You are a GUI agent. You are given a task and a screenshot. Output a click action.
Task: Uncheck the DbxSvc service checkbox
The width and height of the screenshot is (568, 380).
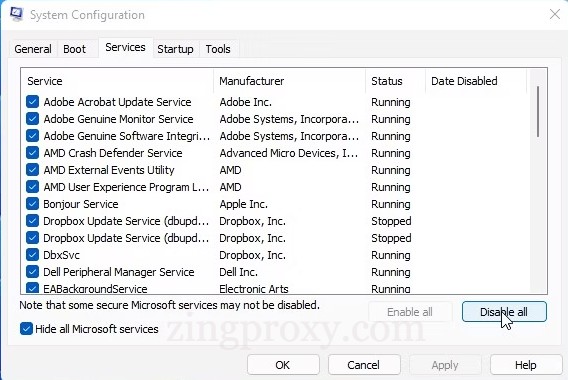(32, 255)
